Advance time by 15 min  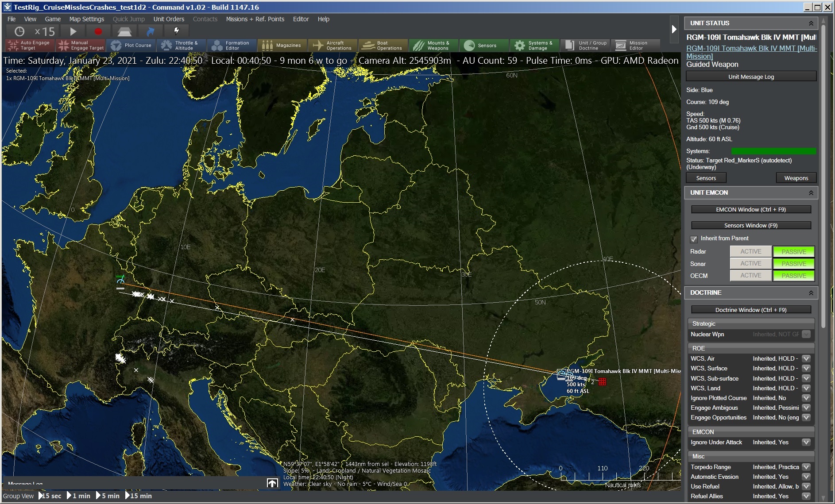coord(139,496)
